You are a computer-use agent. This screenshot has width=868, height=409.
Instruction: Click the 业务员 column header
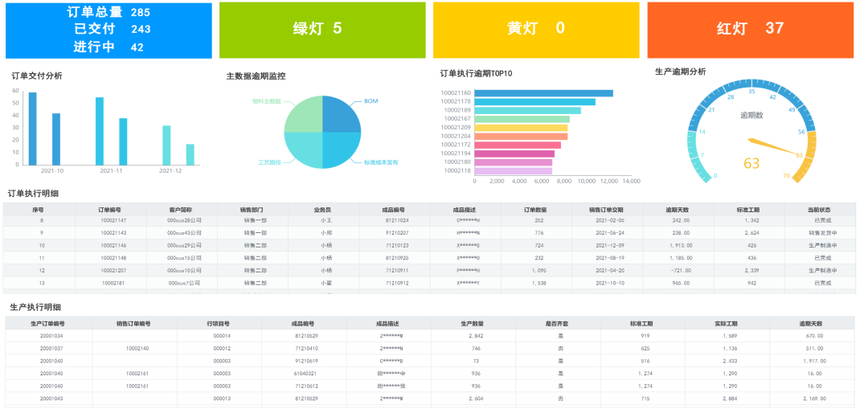[x=323, y=210]
